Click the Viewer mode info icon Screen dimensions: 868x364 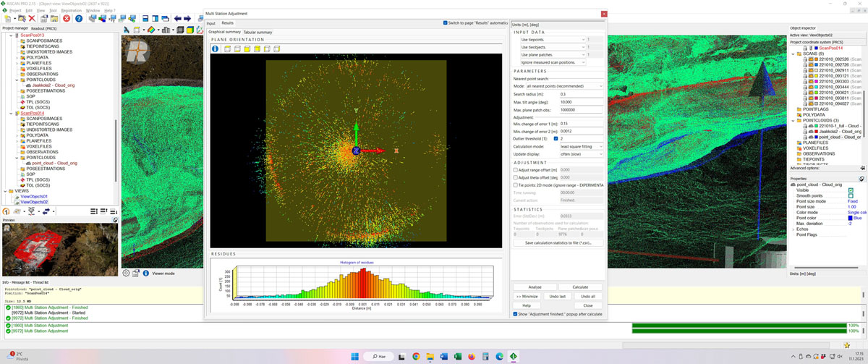click(146, 274)
